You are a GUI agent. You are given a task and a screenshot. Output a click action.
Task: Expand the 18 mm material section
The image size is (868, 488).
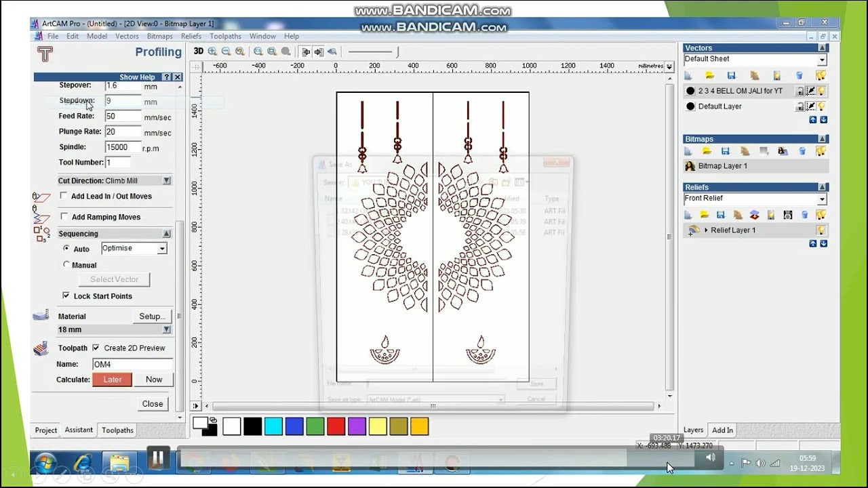(166, 329)
